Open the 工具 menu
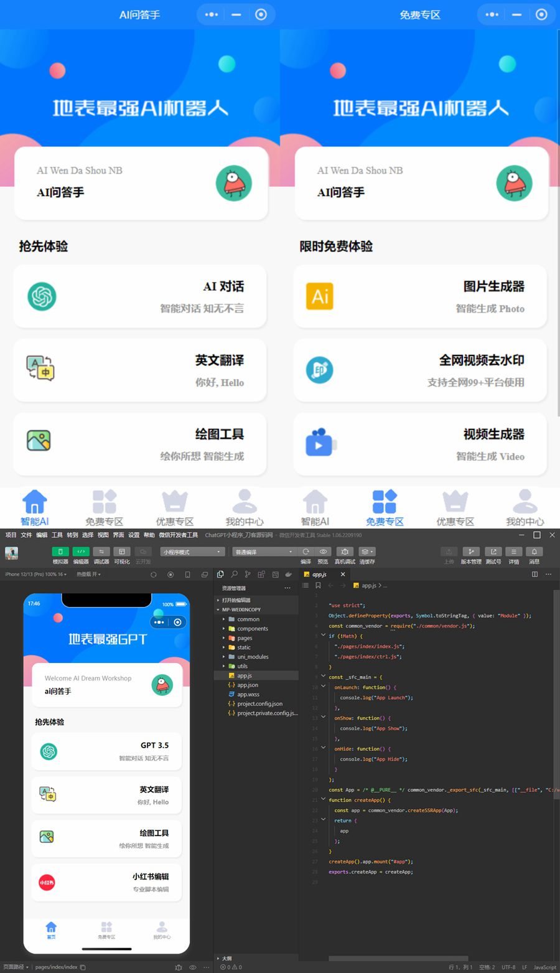 point(57,535)
